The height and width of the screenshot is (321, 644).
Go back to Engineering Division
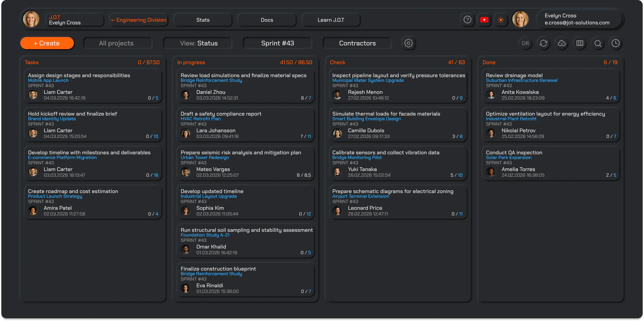139,20
